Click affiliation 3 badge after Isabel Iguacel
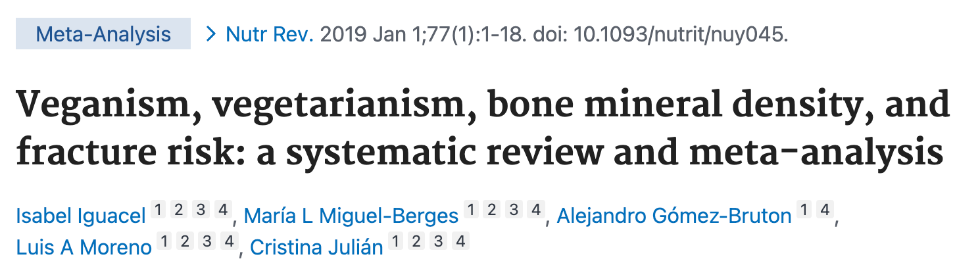This screenshot has width=980, height=267. pyautogui.click(x=201, y=210)
